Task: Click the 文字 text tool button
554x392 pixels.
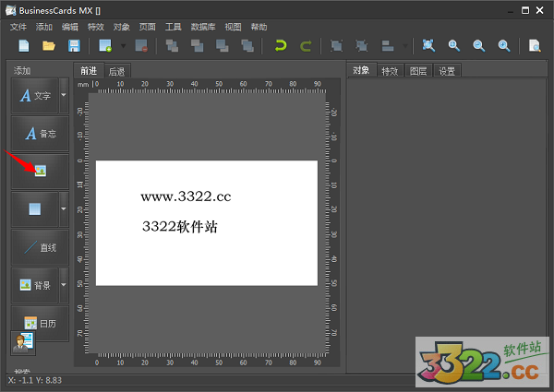Action: coord(35,95)
